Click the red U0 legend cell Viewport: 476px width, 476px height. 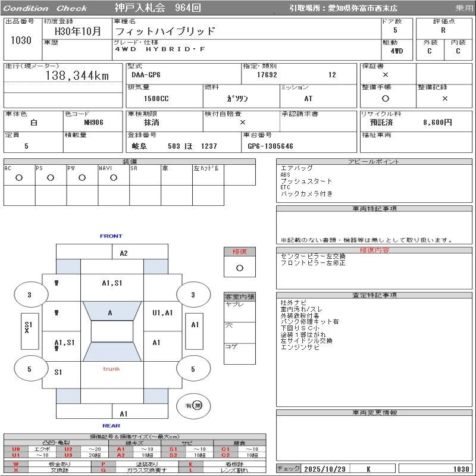coord(16,449)
